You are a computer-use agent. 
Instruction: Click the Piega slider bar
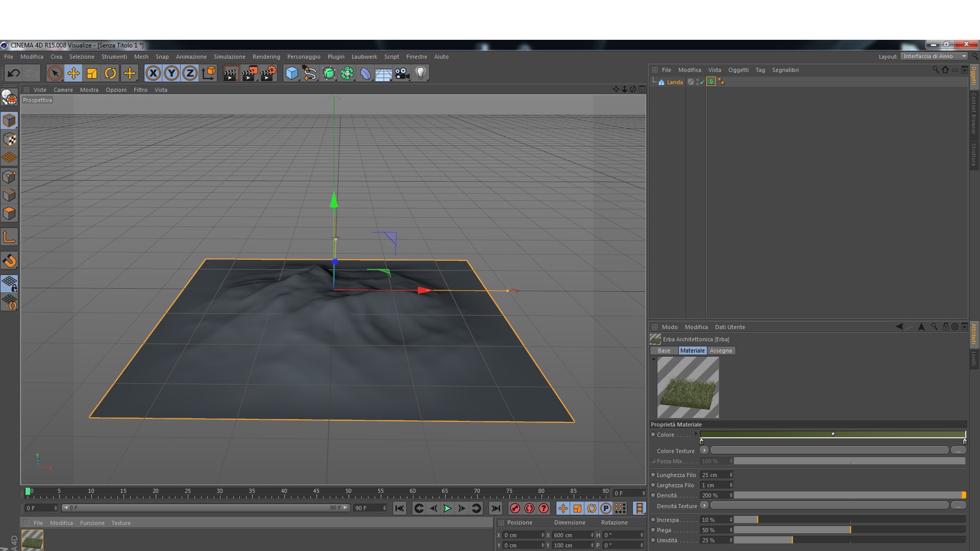[849, 530]
